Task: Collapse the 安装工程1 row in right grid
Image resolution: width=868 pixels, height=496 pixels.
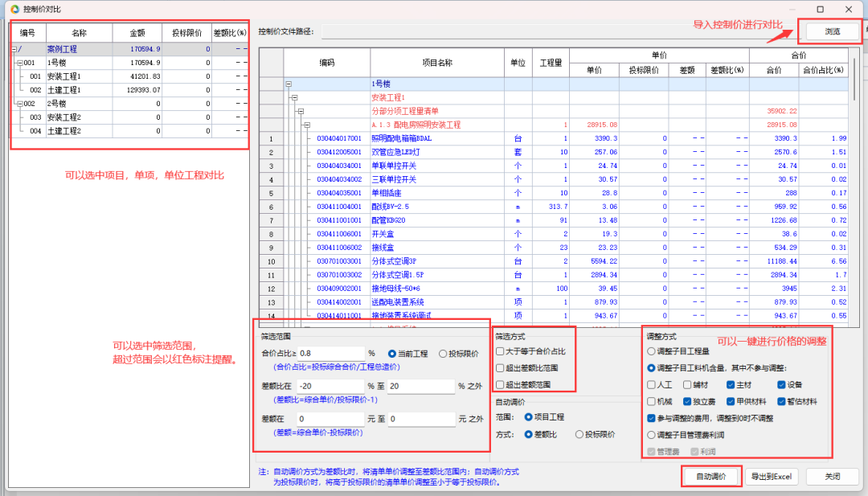Action: point(294,97)
